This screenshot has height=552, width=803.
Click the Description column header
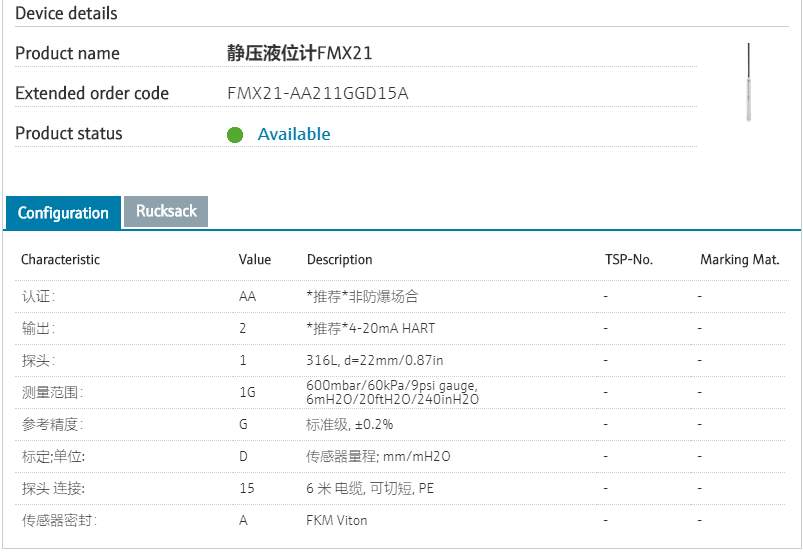point(339,260)
